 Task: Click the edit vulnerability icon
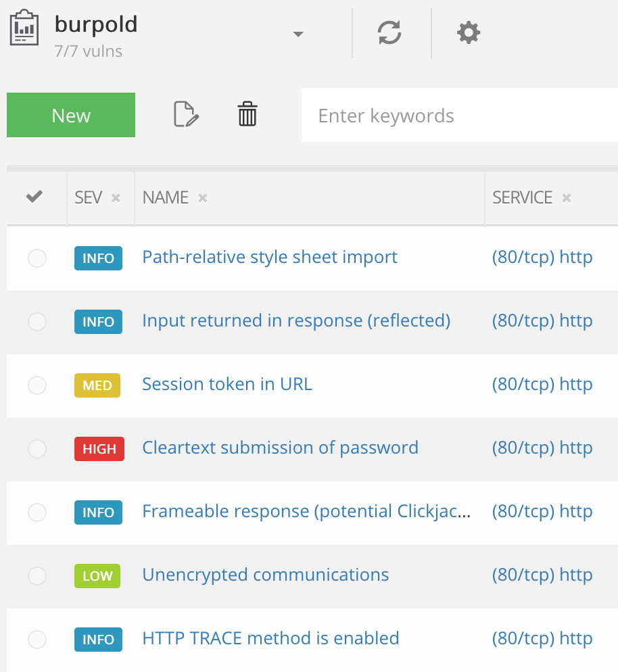pyautogui.click(x=186, y=114)
